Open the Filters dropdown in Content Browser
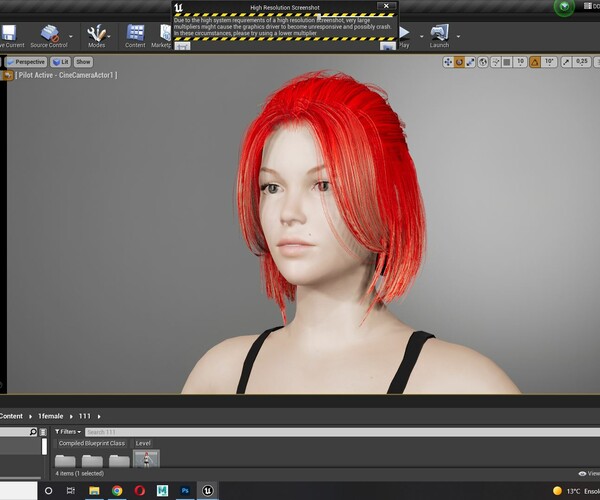Image resolution: width=600 pixels, height=500 pixels. 68,432
